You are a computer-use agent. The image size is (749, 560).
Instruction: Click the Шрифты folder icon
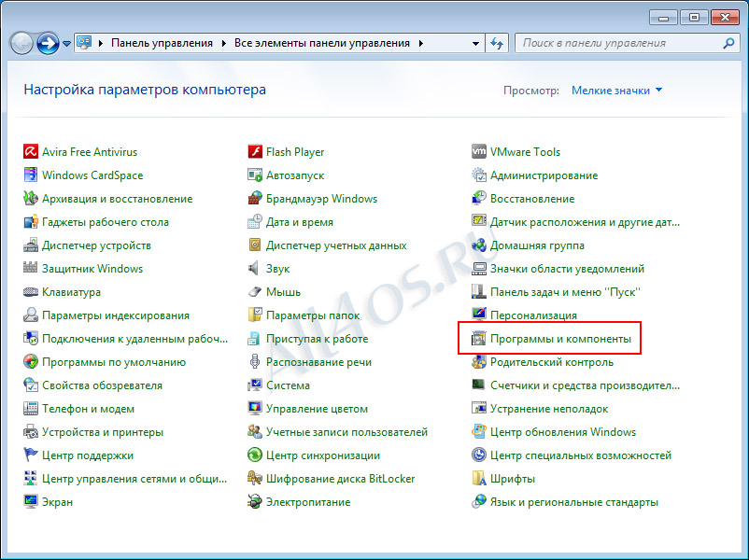479,479
